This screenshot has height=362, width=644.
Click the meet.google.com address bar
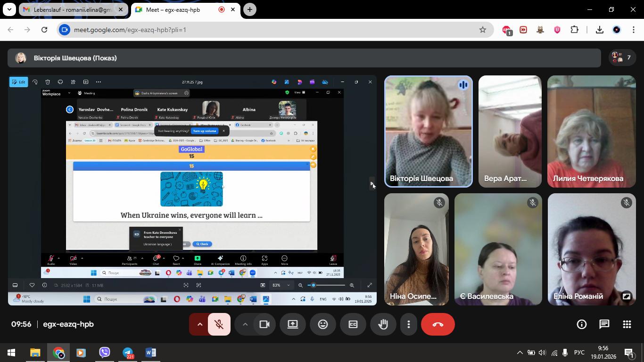pyautogui.click(x=273, y=30)
